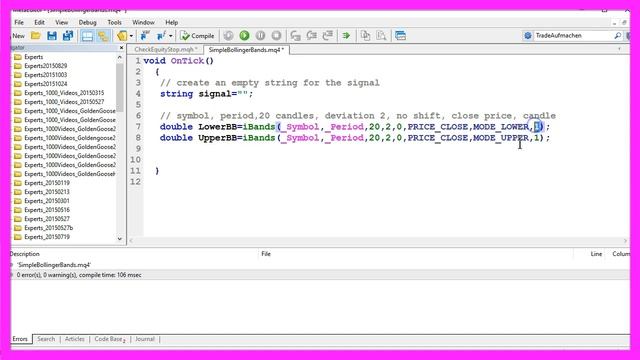Click the magnifier icon in the search box

tap(618, 36)
